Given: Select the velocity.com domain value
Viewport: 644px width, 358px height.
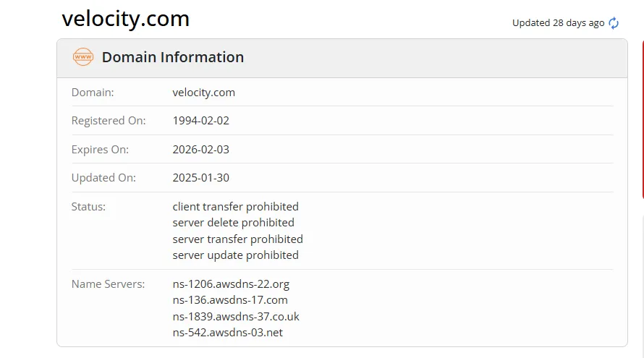Looking at the screenshot, I should pyautogui.click(x=204, y=93).
